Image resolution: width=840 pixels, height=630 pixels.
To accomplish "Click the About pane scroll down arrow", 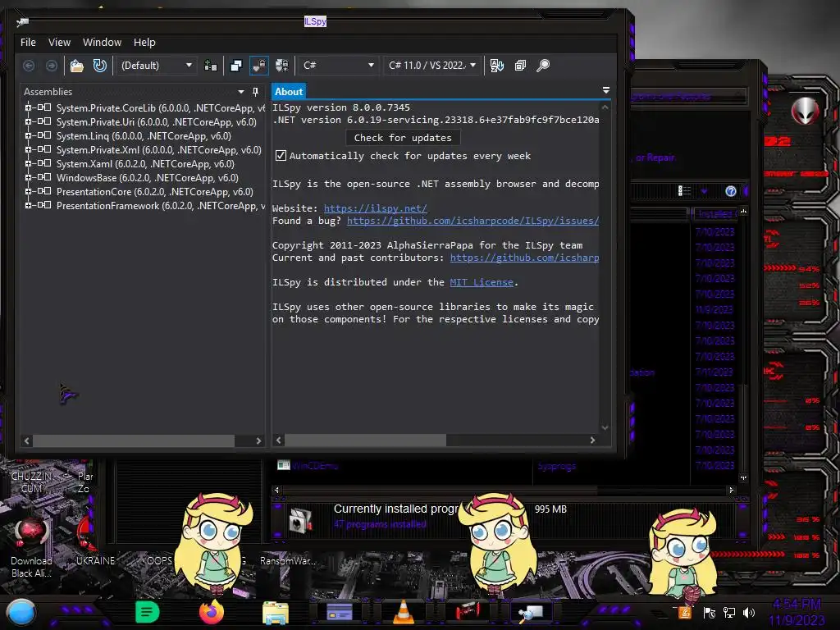I will [x=605, y=427].
